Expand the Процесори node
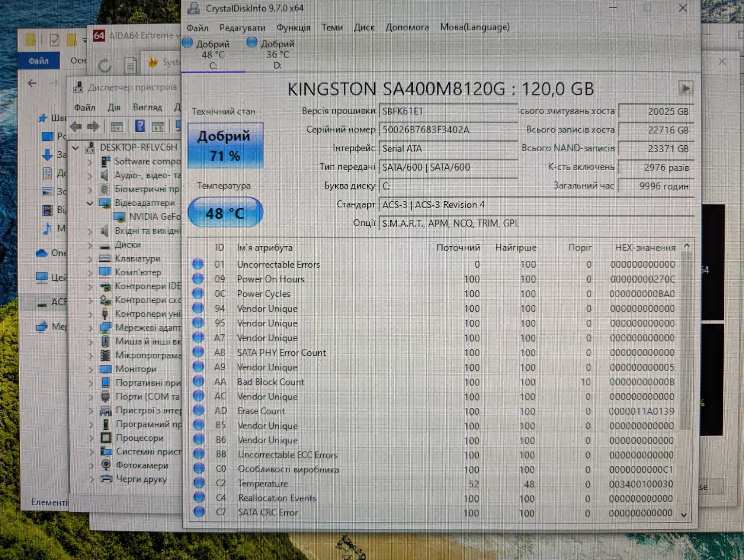This screenshot has width=744, height=560. (92, 438)
